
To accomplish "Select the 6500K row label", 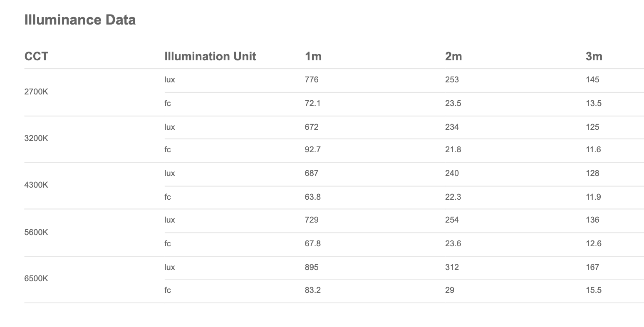I will pos(36,278).
